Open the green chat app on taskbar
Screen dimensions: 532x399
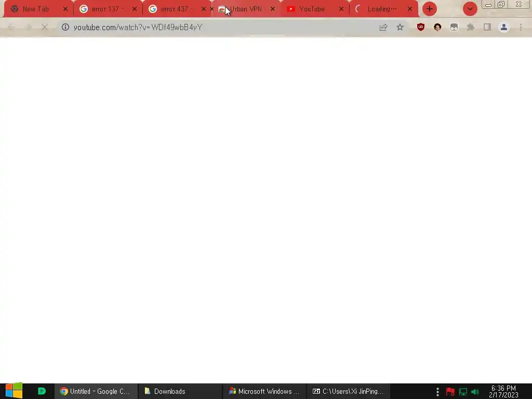tap(42, 391)
